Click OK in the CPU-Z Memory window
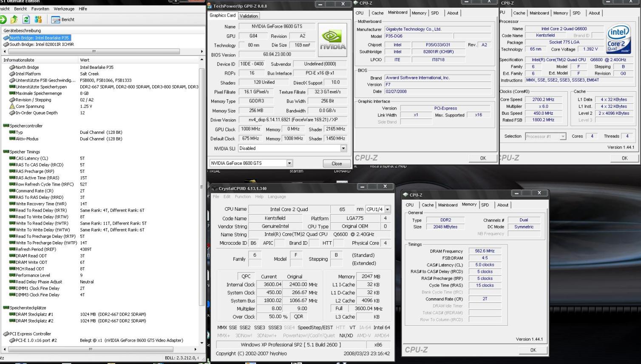Image resolution: width=641 pixels, height=364 pixels. coord(533,350)
